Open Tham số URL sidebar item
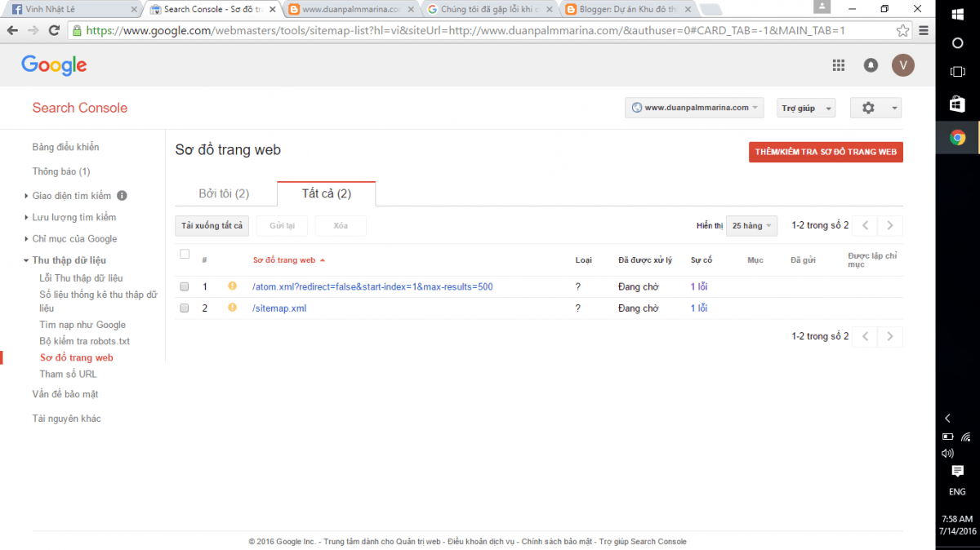Screen dimensions: 980x550 coord(69,374)
